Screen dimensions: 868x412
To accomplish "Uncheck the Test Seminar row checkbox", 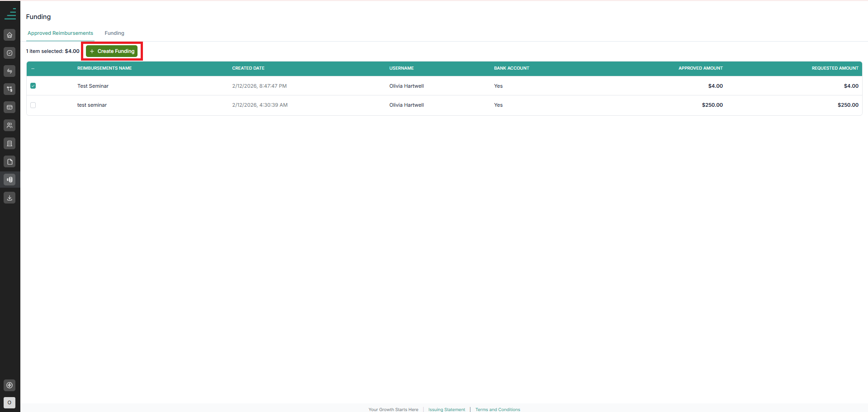I will [33, 86].
